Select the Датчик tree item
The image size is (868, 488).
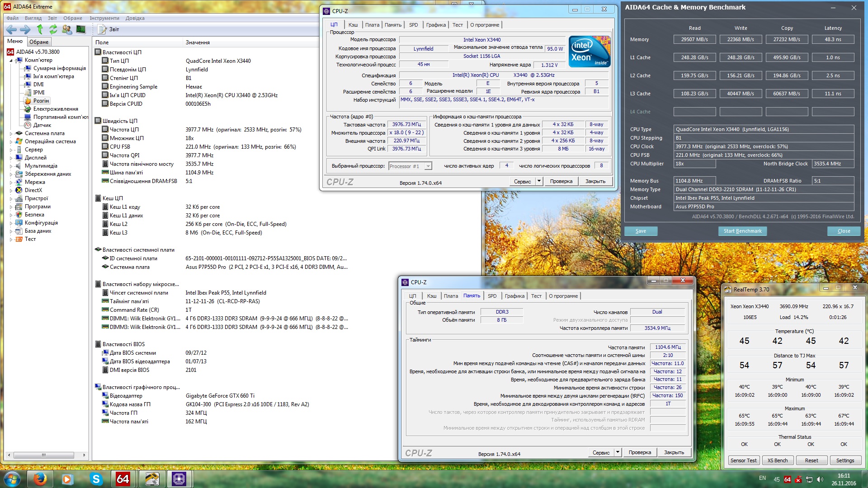[42, 125]
